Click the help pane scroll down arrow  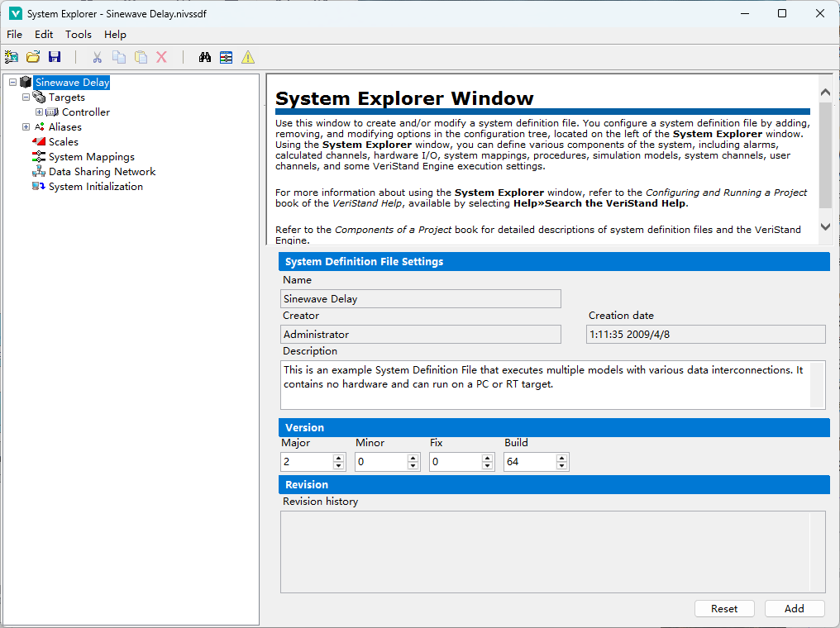826,227
